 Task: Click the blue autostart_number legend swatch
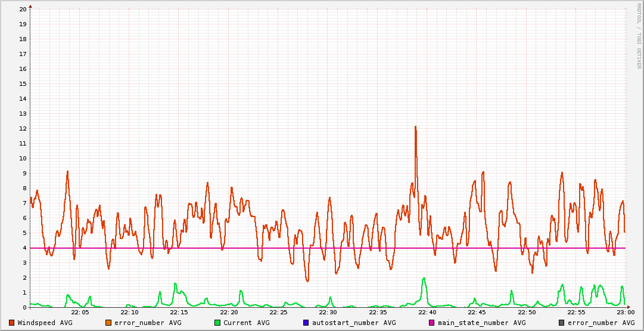[306, 323]
